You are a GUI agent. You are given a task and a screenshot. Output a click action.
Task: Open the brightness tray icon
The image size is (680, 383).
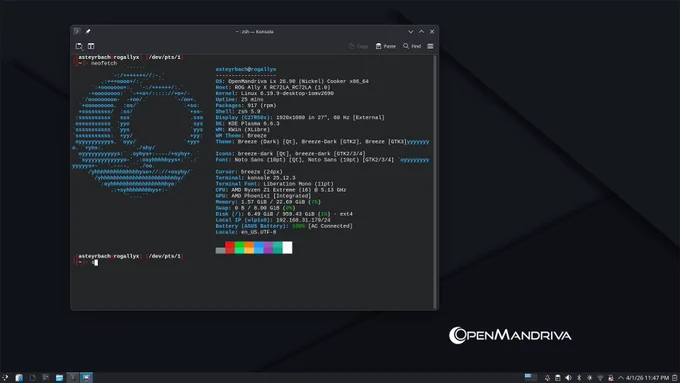click(x=589, y=378)
